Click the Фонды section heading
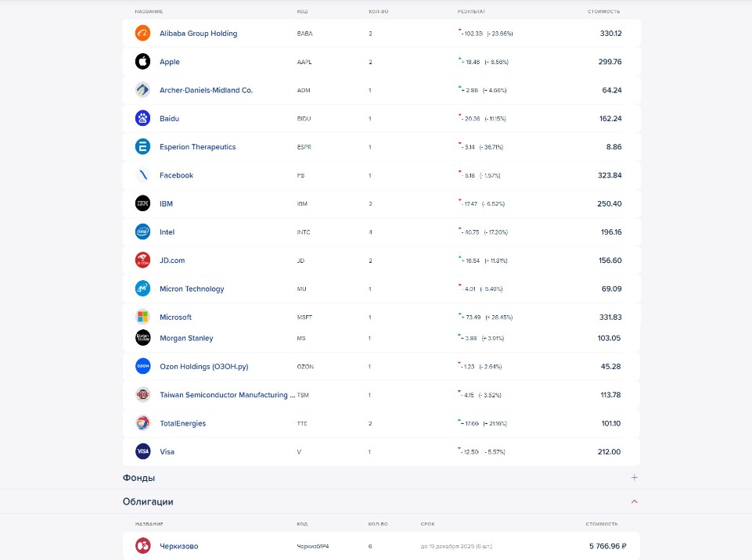 139,478
